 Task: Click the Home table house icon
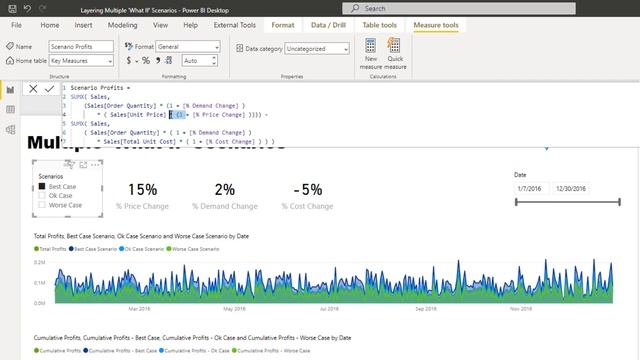point(10,60)
